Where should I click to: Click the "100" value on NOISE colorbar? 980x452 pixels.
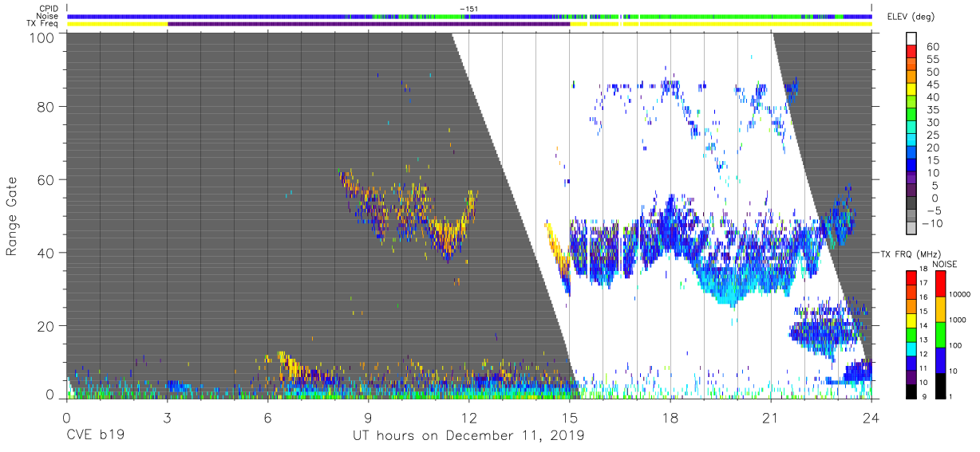point(955,345)
